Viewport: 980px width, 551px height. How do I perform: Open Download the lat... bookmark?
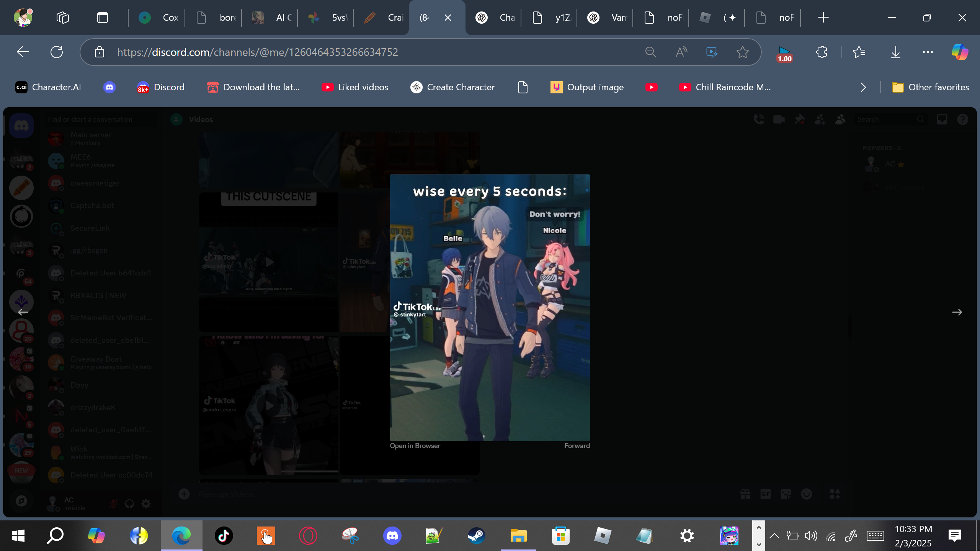click(x=253, y=87)
